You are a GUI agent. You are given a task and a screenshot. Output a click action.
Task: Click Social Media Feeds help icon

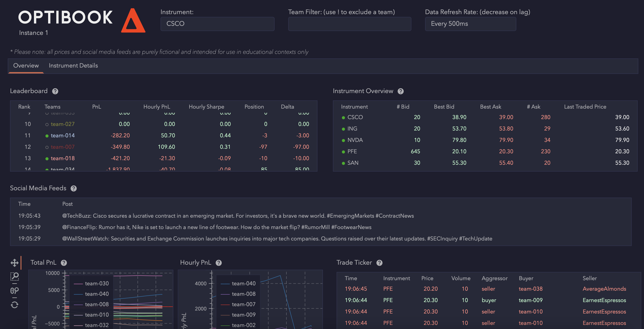[x=73, y=188]
